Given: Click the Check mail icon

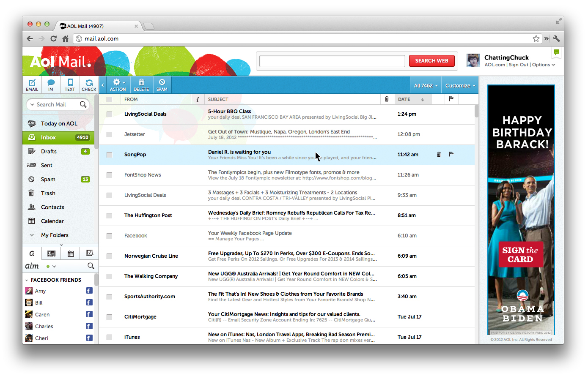Looking at the screenshot, I should 89,84.
